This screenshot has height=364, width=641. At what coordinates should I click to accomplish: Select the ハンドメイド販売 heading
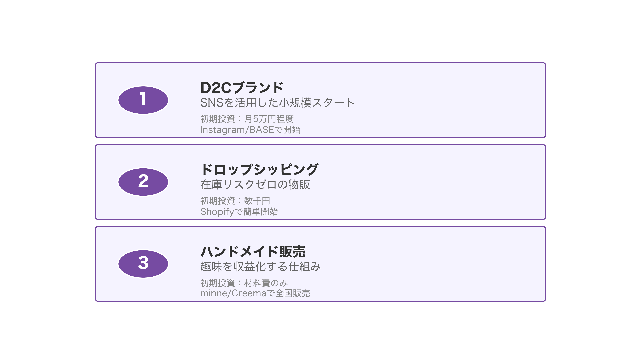(253, 252)
